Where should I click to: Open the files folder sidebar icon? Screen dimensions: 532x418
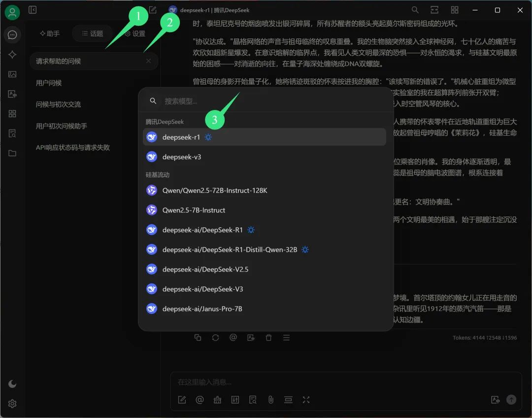(x=12, y=153)
